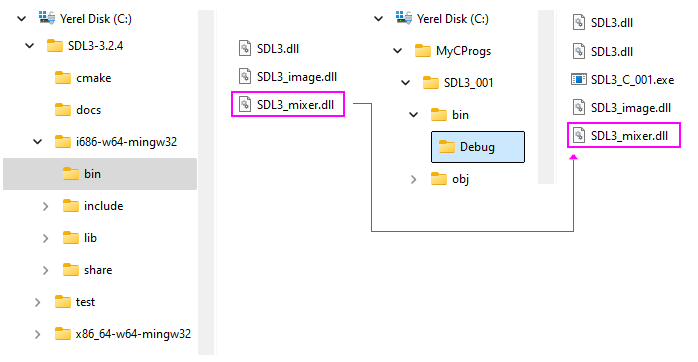Screen dimensions: 698x362
Task: Collapse the i686-w64-mingw32 folder
Action: click(x=37, y=142)
